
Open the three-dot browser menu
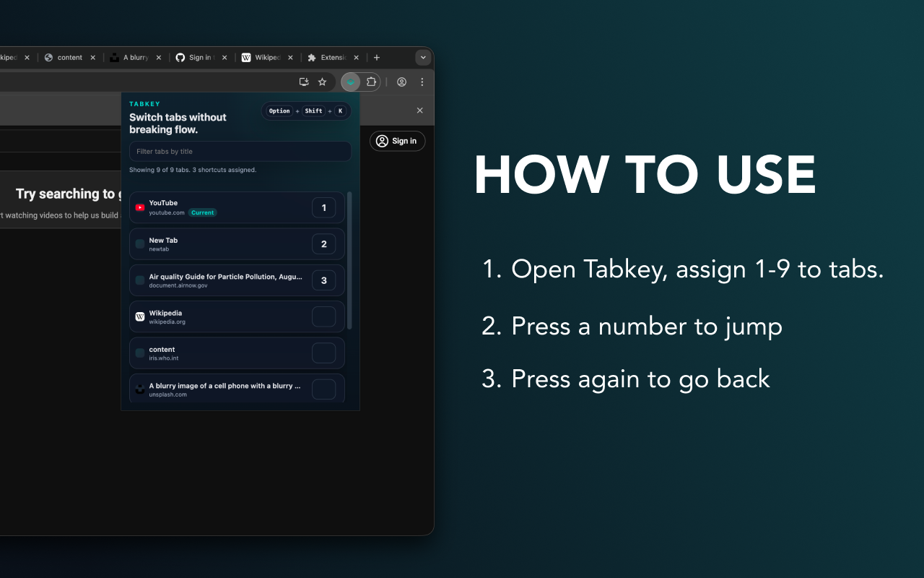tap(422, 82)
